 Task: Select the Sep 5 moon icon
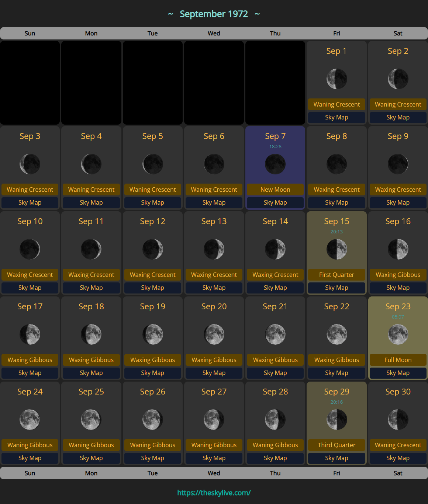[x=153, y=164]
